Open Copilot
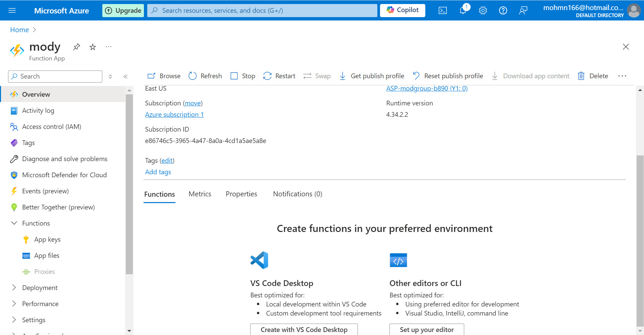This screenshot has height=335, width=644. coord(402,10)
